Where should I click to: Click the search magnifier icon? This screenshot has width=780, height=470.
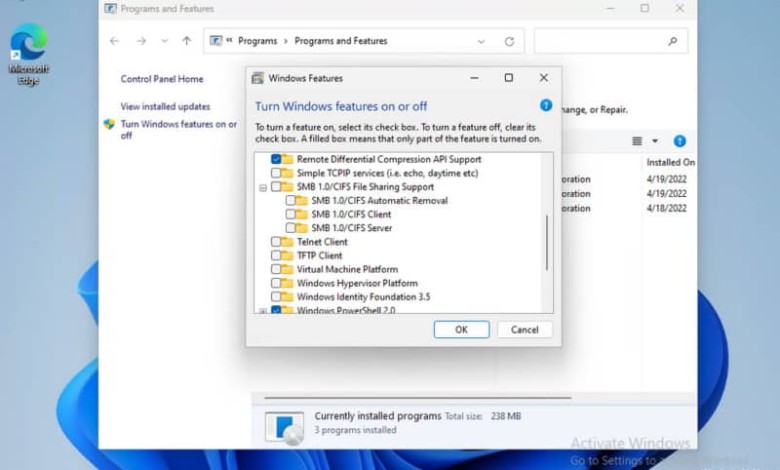[x=673, y=41]
